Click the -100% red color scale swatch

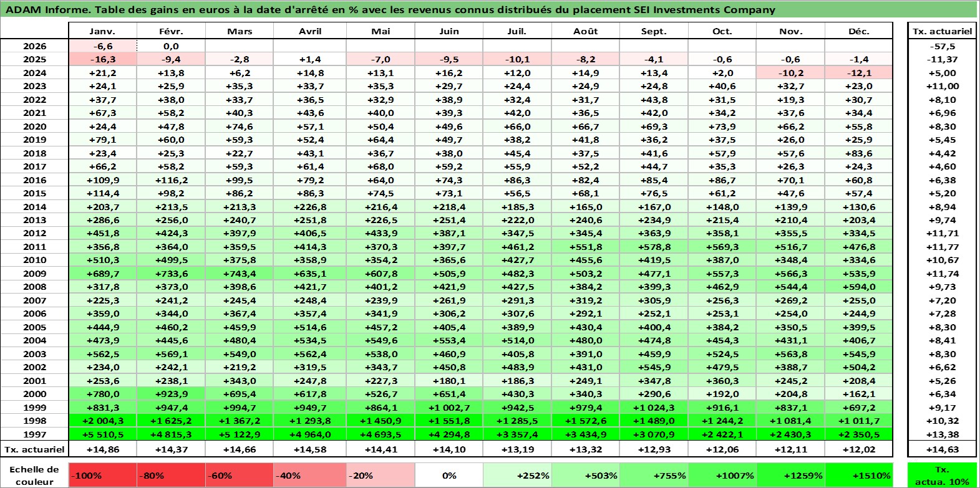click(x=102, y=475)
